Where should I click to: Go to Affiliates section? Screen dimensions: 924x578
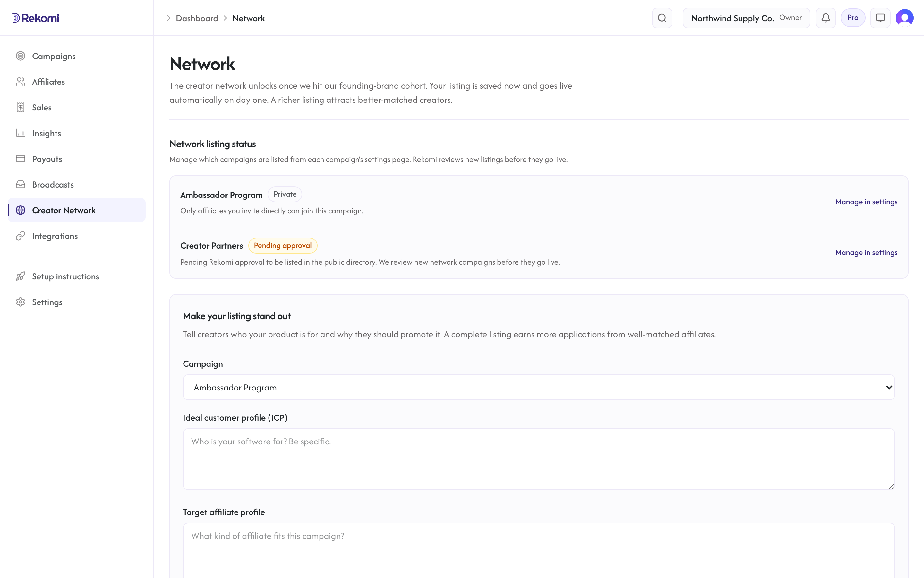tap(77, 82)
